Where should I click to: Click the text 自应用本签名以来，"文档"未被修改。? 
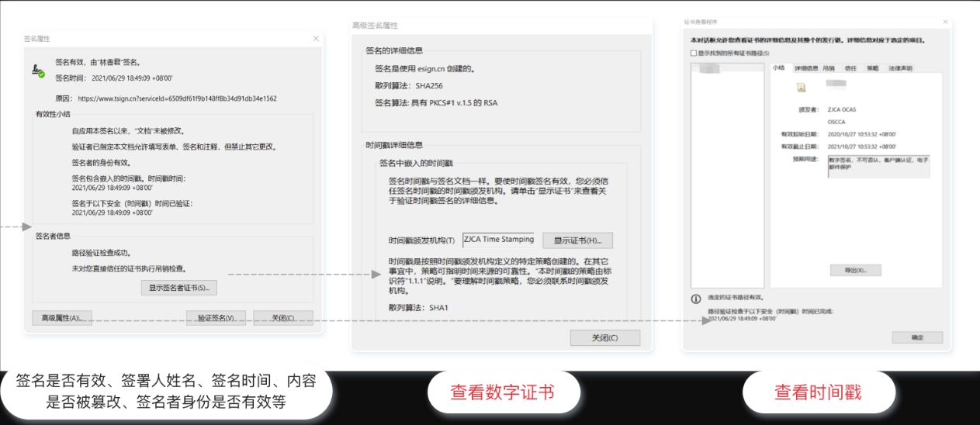click(127, 130)
